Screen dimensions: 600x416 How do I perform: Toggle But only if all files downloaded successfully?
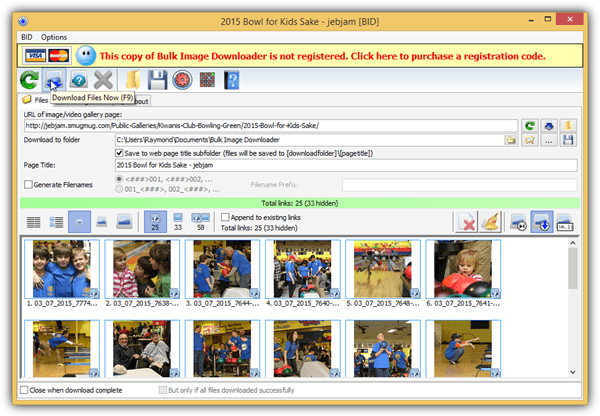pyautogui.click(x=163, y=390)
